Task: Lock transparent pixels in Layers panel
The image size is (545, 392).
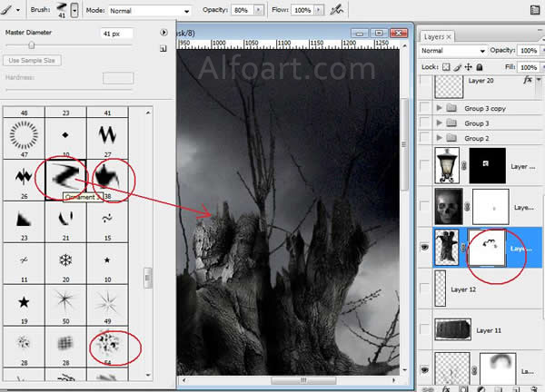Action: (x=446, y=67)
